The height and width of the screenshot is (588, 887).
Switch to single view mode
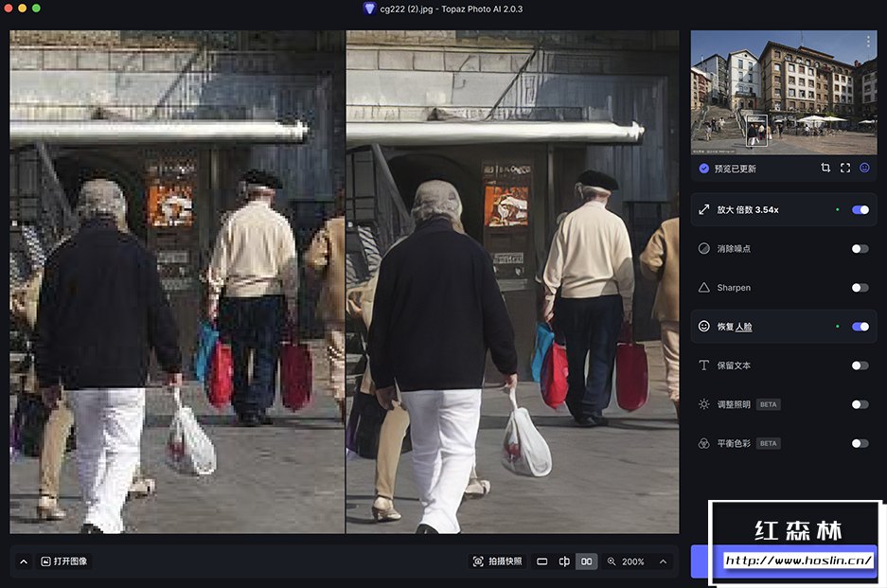point(541,561)
